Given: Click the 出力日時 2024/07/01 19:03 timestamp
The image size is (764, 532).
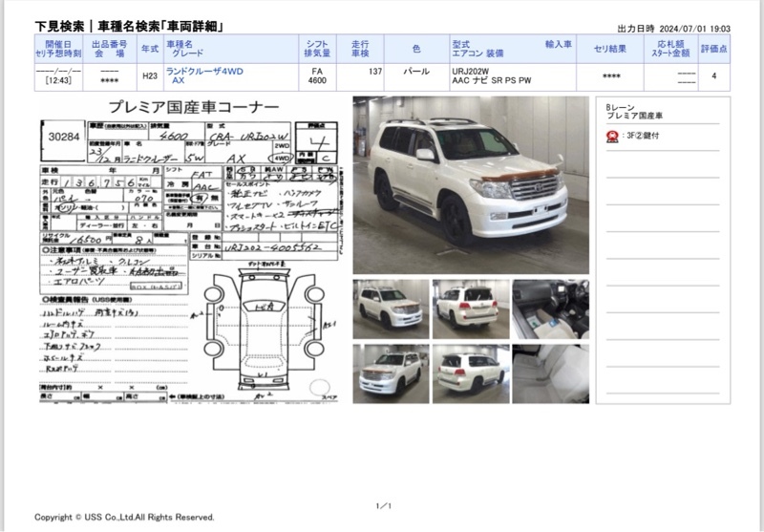Looking at the screenshot, I should tap(674, 29).
